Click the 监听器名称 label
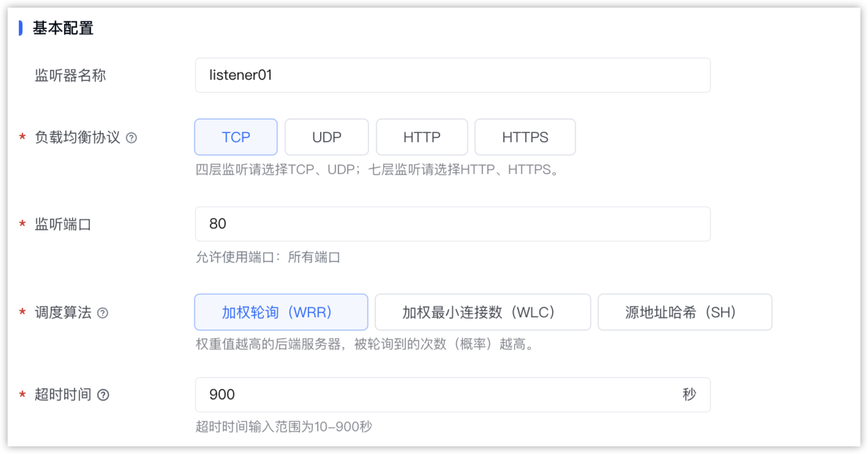 coord(70,75)
